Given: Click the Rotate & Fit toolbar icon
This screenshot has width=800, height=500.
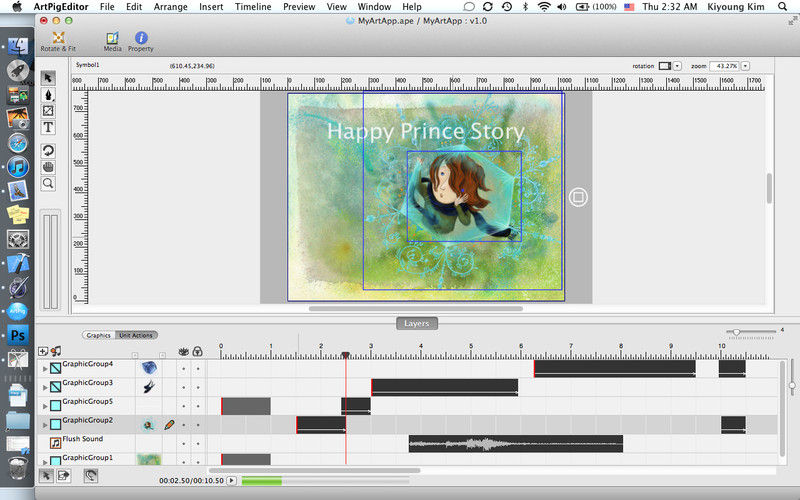Looking at the screenshot, I should pyautogui.click(x=58, y=41).
